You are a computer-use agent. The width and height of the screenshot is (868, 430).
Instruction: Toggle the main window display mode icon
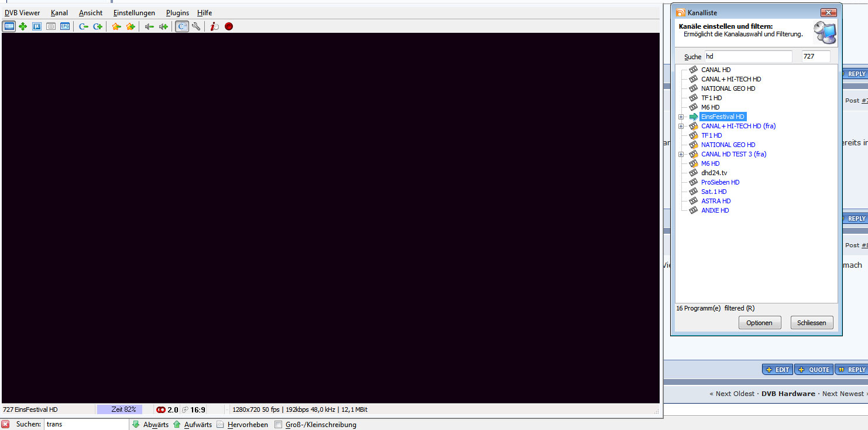point(9,26)
